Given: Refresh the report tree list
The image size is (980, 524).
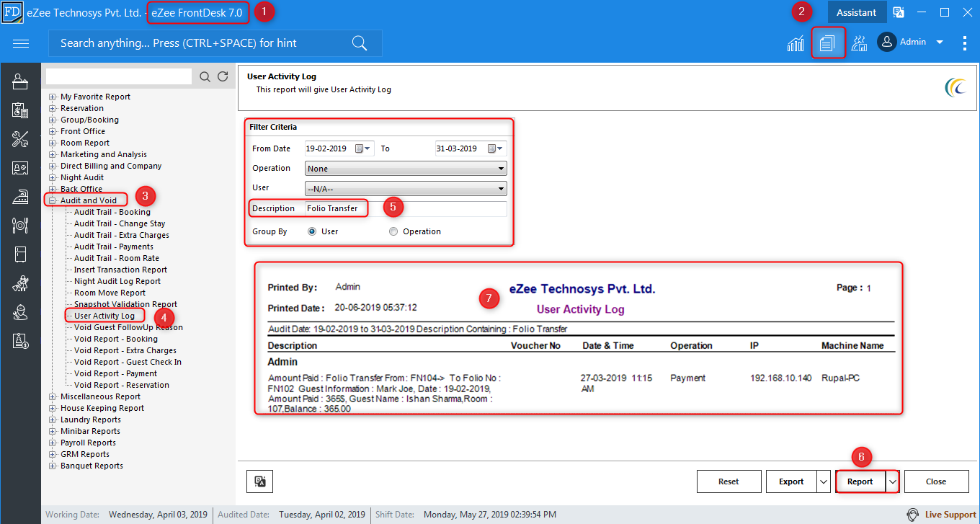Looking at the screenshot, I should 223,76.
